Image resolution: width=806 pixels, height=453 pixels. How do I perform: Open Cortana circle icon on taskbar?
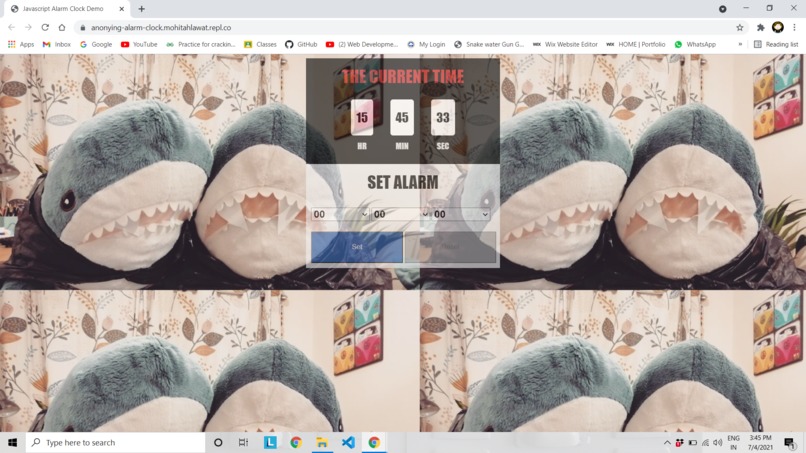(x=218, y=442)
